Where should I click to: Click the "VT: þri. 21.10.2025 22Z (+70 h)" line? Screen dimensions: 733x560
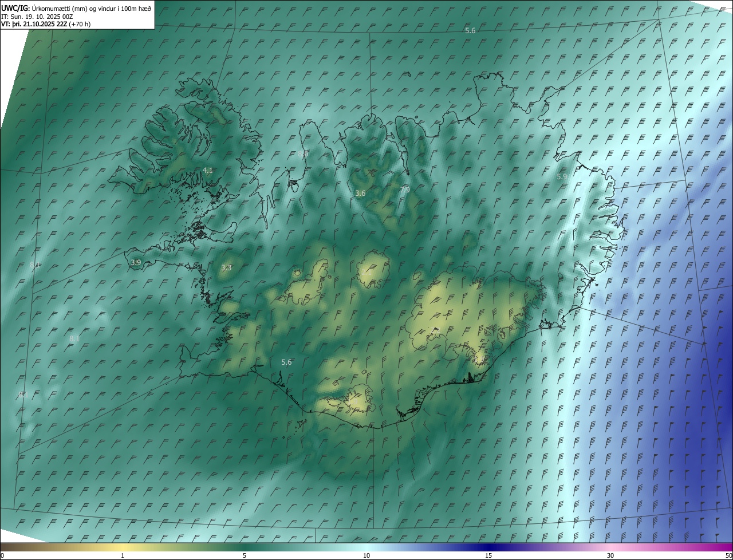pyautogui.click(x=46, y=24)
